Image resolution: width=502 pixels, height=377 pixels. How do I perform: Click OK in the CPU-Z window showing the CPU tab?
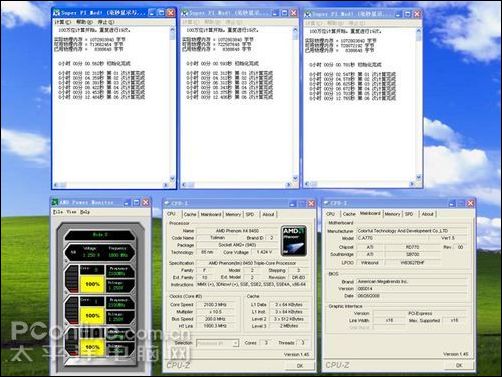click(300, 366)
